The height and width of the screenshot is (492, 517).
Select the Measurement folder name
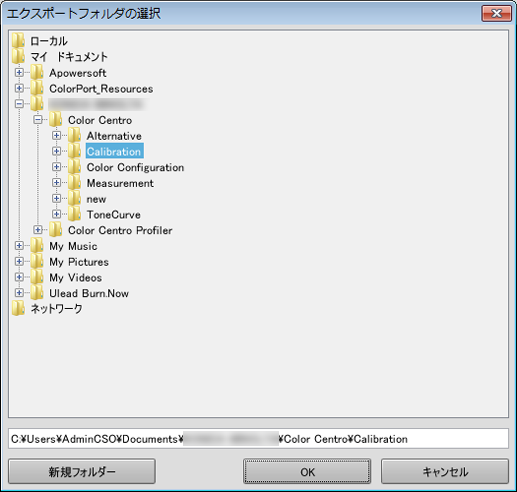[120, 183]
